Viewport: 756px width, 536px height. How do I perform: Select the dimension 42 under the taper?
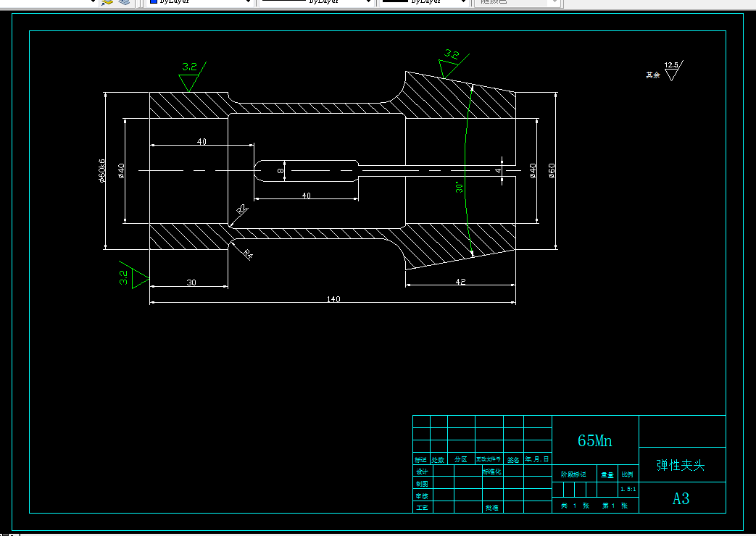tap(460, 282)
